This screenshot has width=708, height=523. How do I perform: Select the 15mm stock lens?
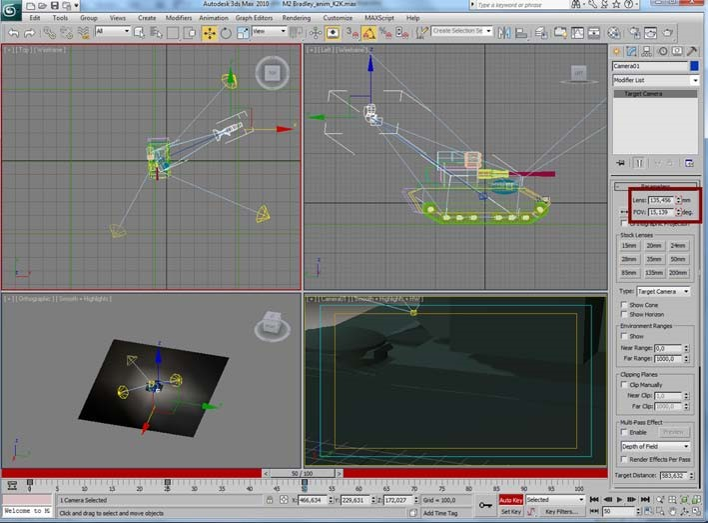click(629, 246)
